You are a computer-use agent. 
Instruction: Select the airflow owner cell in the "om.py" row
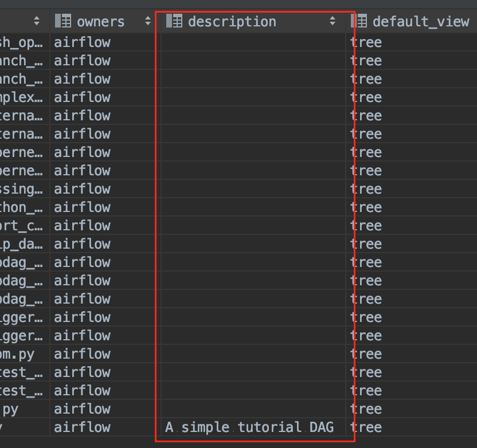coord(82,354)
